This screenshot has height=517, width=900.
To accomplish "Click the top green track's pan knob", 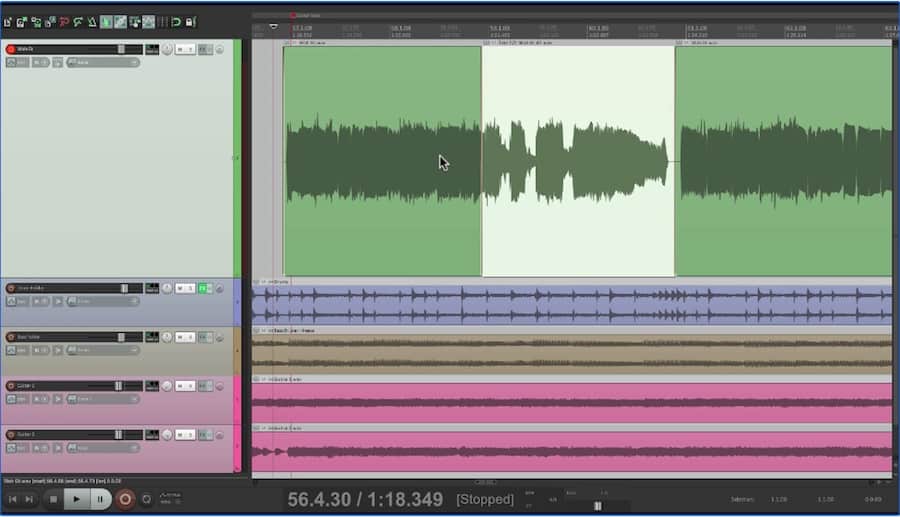I will point(167,49).
